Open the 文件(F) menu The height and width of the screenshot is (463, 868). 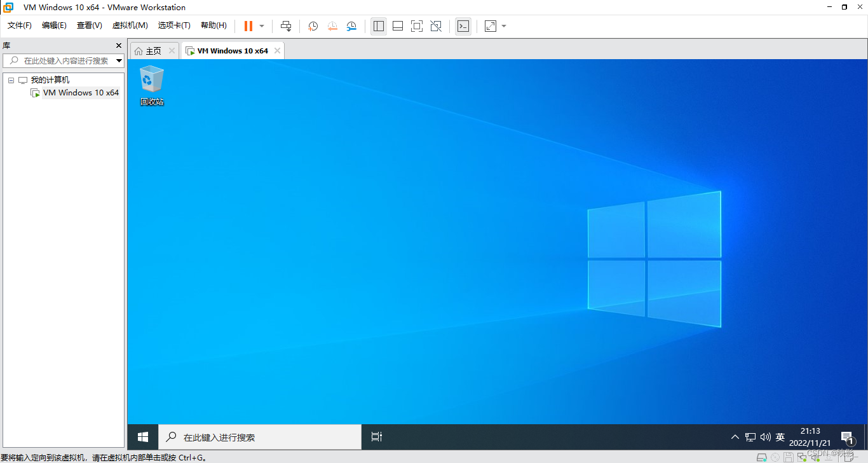click(20, 25)
